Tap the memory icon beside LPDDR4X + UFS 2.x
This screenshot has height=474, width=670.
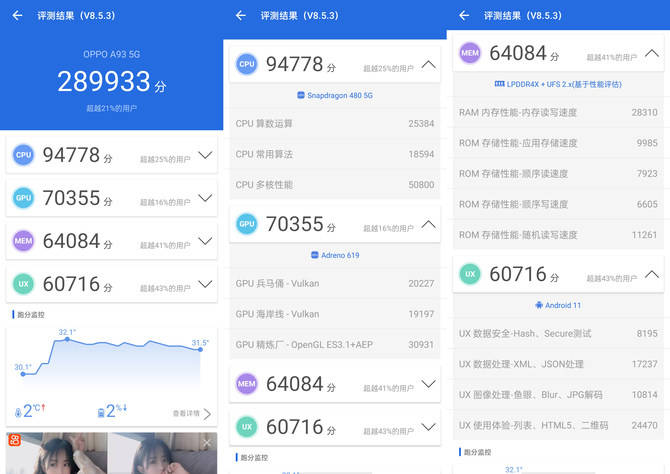pos(500,84)
